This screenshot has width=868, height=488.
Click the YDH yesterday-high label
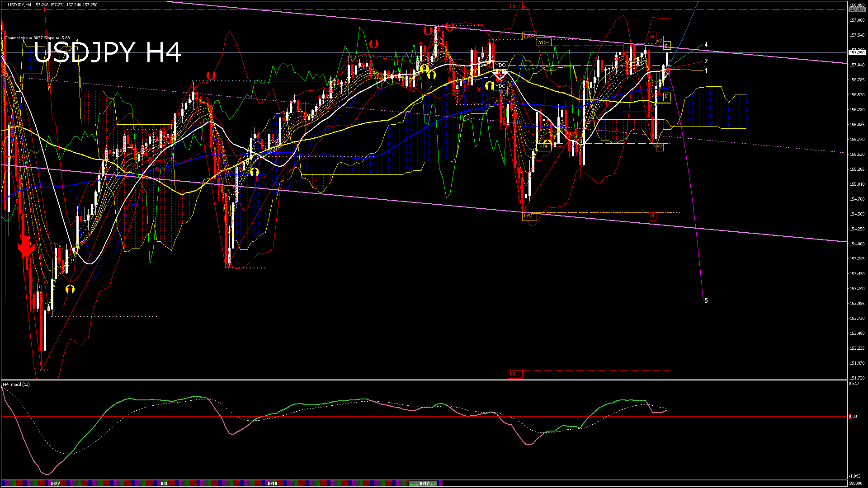pos(544,42)
